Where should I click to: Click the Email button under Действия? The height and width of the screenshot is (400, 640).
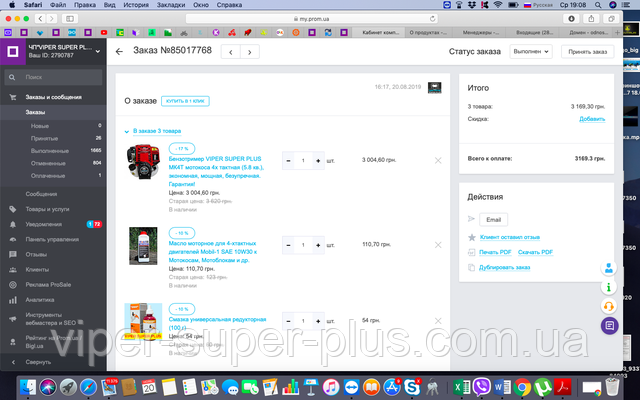pyautogui.click(x=493, y=220)
